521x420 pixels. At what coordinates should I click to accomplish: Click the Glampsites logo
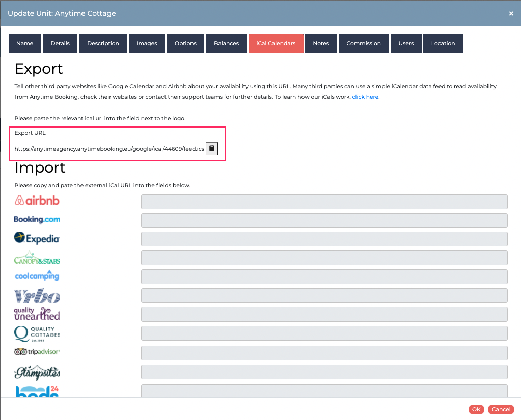(37, 373)
